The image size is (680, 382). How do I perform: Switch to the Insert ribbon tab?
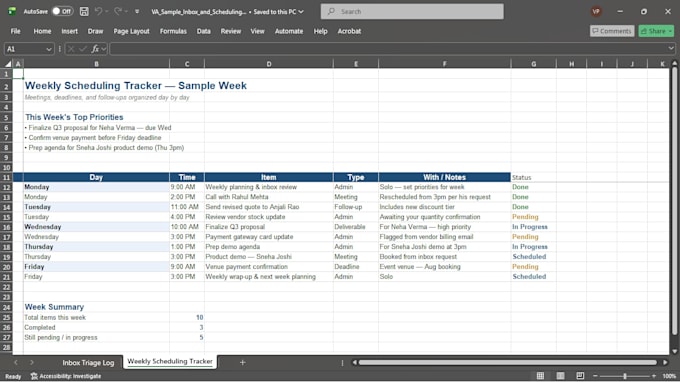pyautogui.click(x=69, y=31)
